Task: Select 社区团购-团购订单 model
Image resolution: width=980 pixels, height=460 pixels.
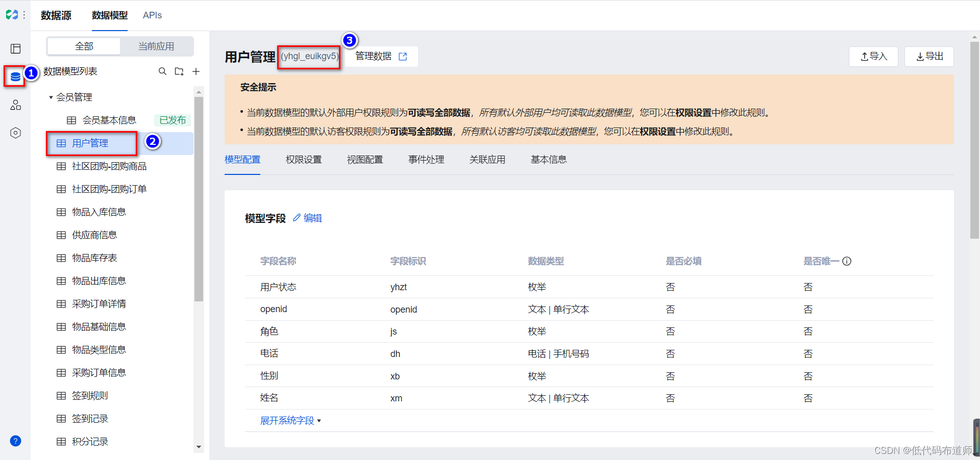Action: point(109,189)
